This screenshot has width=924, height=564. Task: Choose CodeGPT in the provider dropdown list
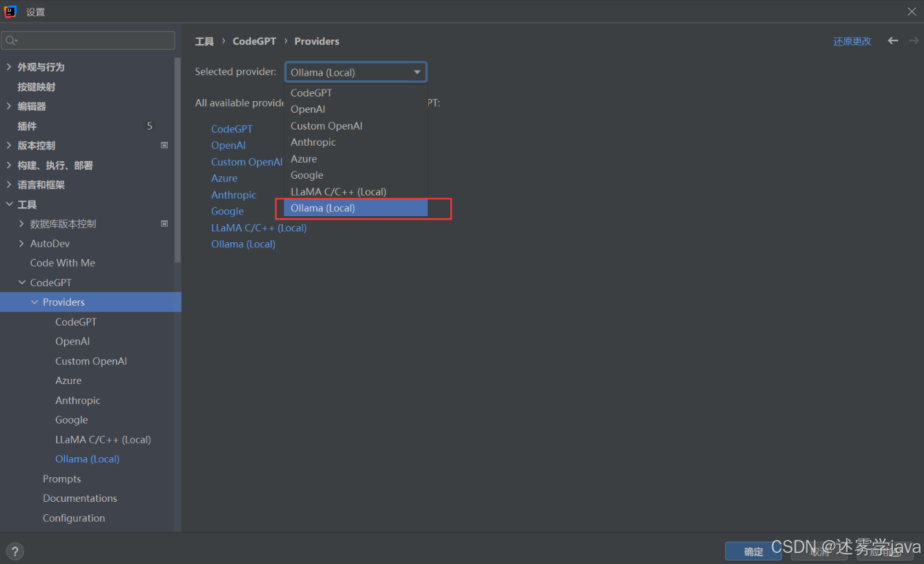click(356, 93)
